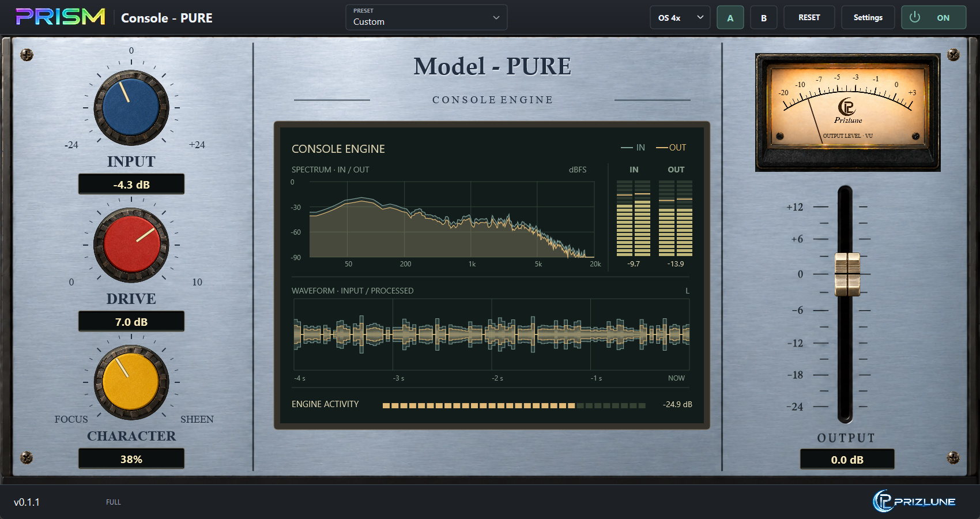Click the waveform input / processed display

[492, 334]
